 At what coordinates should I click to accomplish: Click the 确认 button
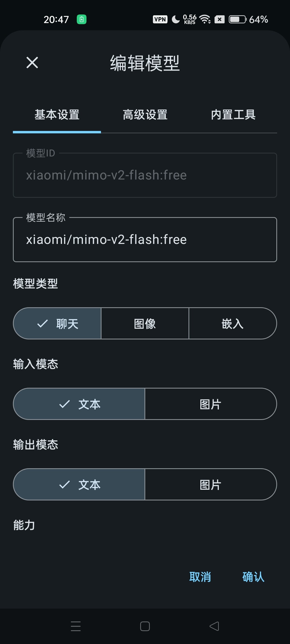tap(253, 577)
